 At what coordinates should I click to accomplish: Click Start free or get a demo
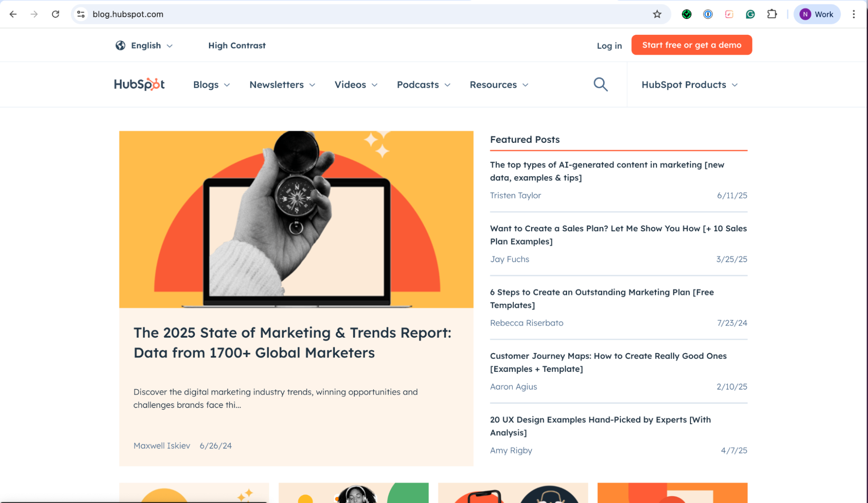[692, 45]
